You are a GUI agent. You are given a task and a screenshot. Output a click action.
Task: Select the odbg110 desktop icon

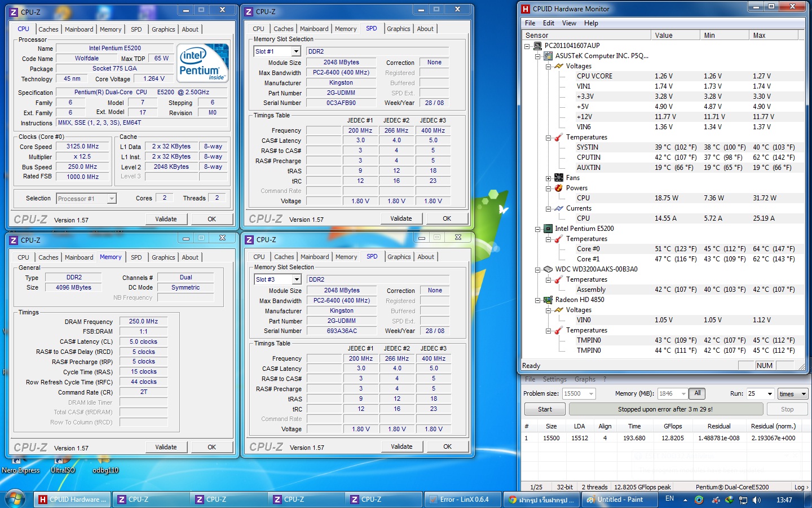(105, 466)
